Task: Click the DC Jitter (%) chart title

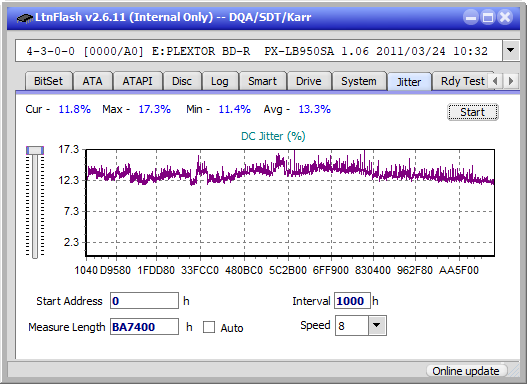Action: click(x=273, y=136)
